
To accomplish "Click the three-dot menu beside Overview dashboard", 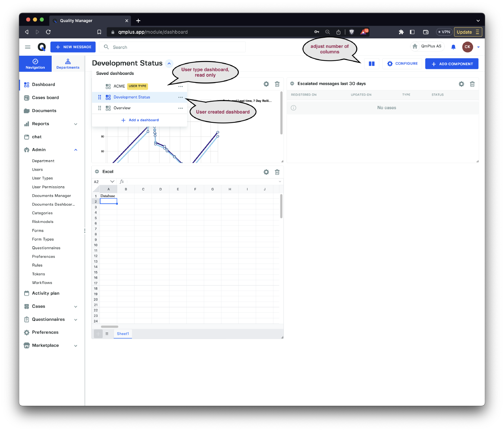I will click(180, 108).
